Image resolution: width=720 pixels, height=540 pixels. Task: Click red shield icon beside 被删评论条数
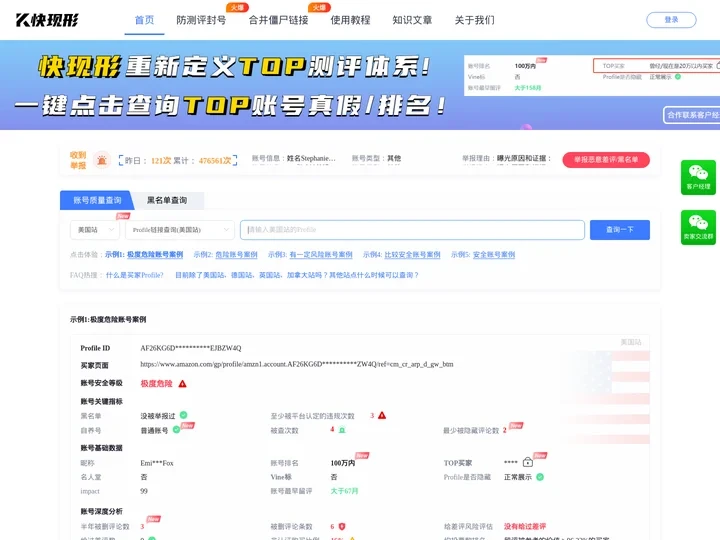(x=342, y=526)
